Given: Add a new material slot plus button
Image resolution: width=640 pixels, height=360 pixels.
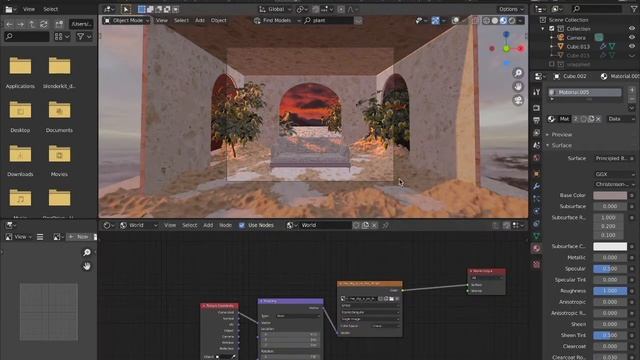Looking at the screenshot, I should [x=632, y=90].
